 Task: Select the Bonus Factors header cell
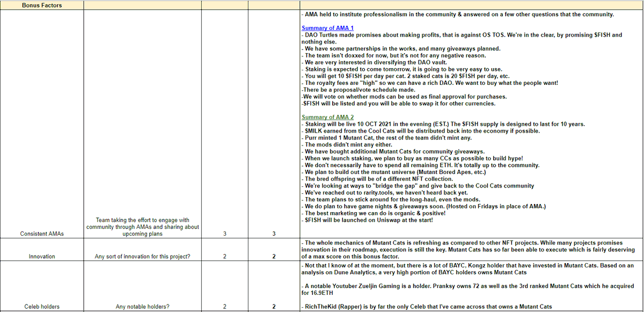(x=42, y=5)
